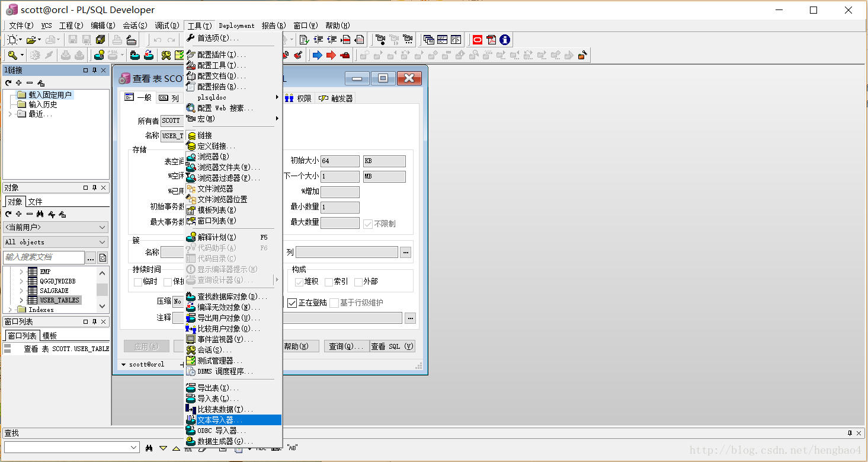Click the PDF manual toolbar icon
868x462 pixels.
coord(491,40)
